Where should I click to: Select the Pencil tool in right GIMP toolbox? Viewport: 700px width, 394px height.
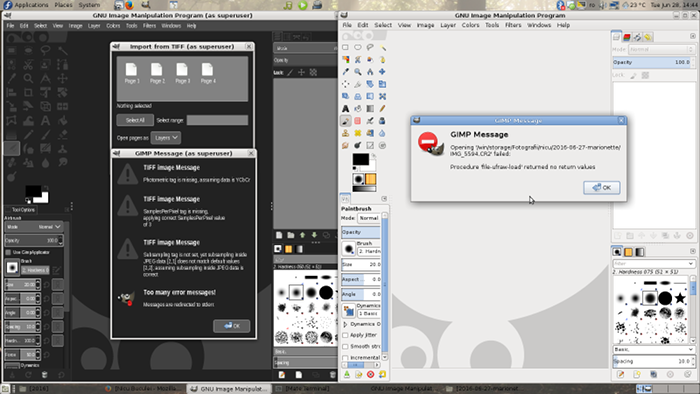(x=383, y=108)
